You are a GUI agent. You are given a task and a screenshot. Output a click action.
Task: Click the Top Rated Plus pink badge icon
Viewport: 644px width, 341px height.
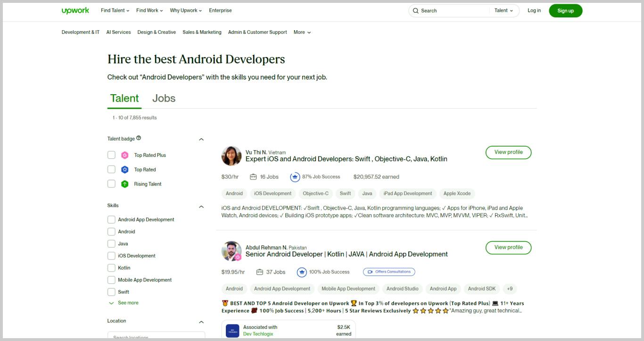coord(124,155)
